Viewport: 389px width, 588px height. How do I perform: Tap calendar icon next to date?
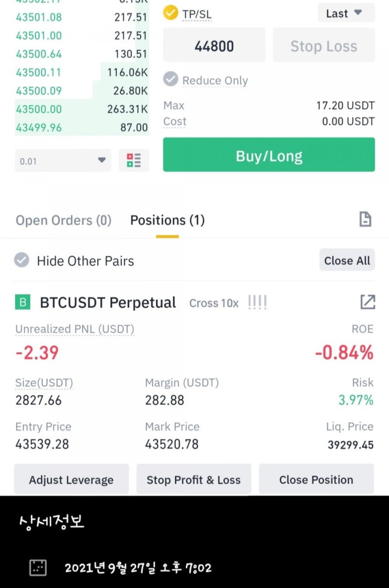[x=38, y=568]
